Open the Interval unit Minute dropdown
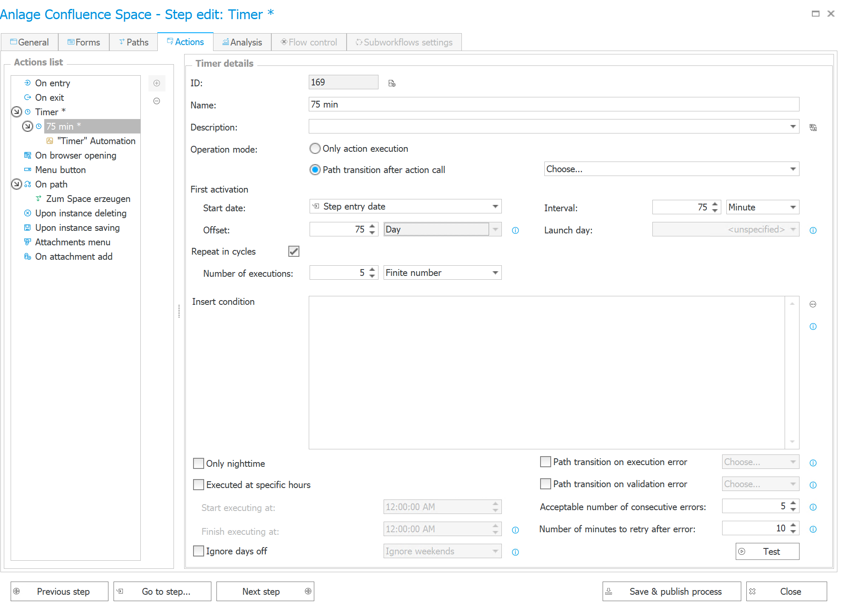Viewport: 848px width, 616px height. [x=792, y=207]
